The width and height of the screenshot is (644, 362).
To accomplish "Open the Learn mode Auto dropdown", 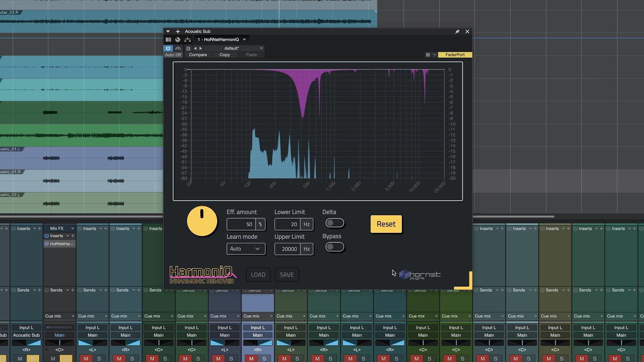I will click(x=246, y=249).
